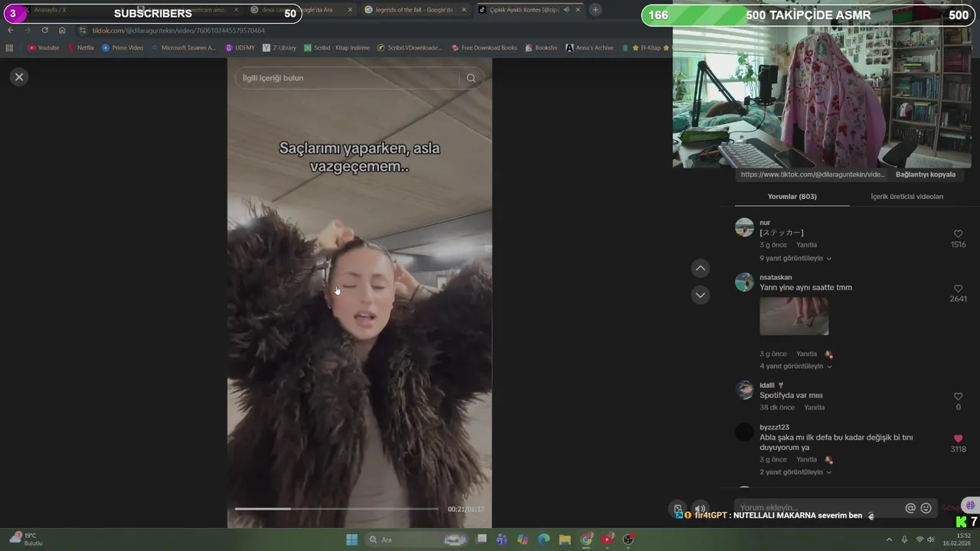Screen dimensions: 980x551
Task: Reply to nur's comment via Yanıtla
Action: 806,245
